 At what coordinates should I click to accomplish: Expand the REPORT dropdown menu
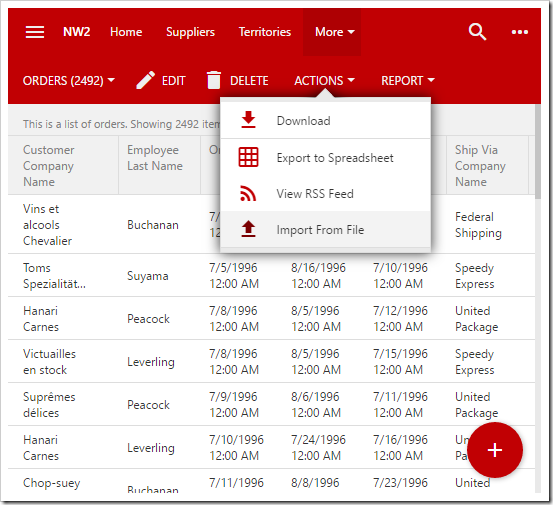point(408,81)
